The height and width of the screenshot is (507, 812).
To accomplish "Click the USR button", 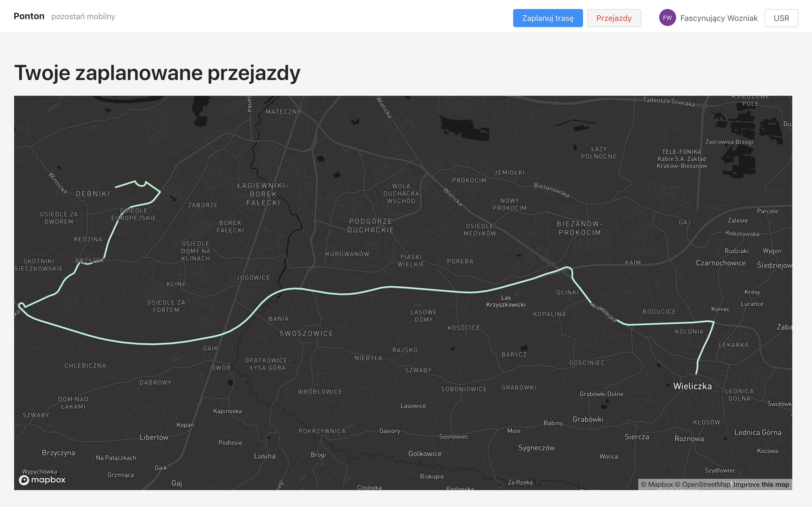I will tap(781, 18).
